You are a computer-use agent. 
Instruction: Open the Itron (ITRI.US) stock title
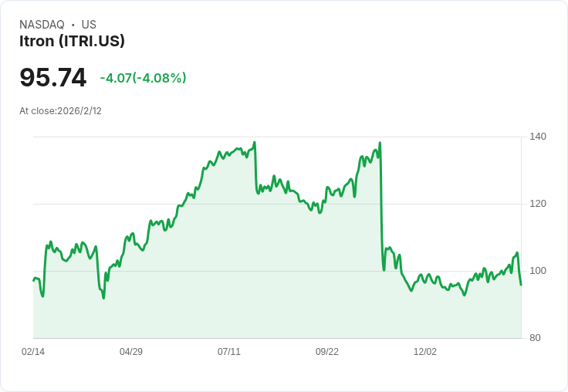72,41
